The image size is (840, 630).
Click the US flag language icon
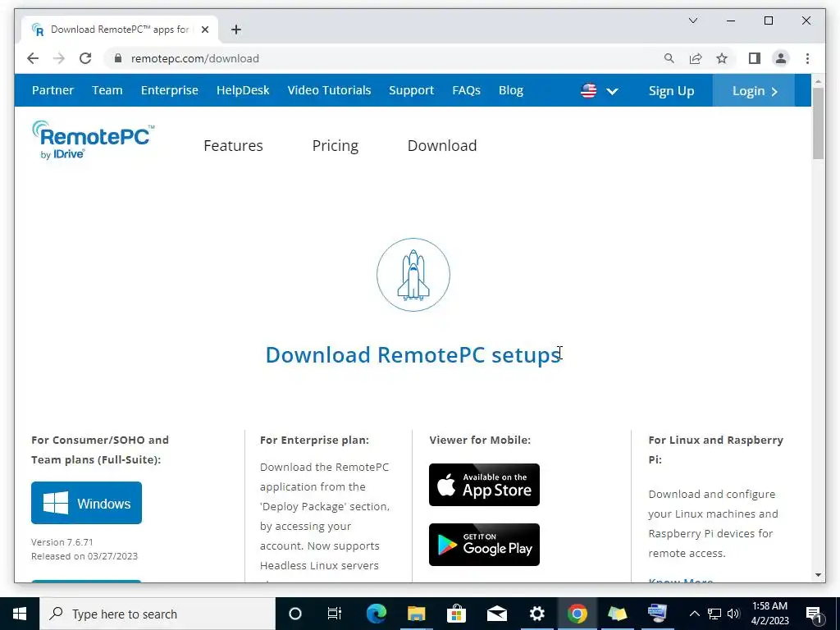tap(588, 90)
